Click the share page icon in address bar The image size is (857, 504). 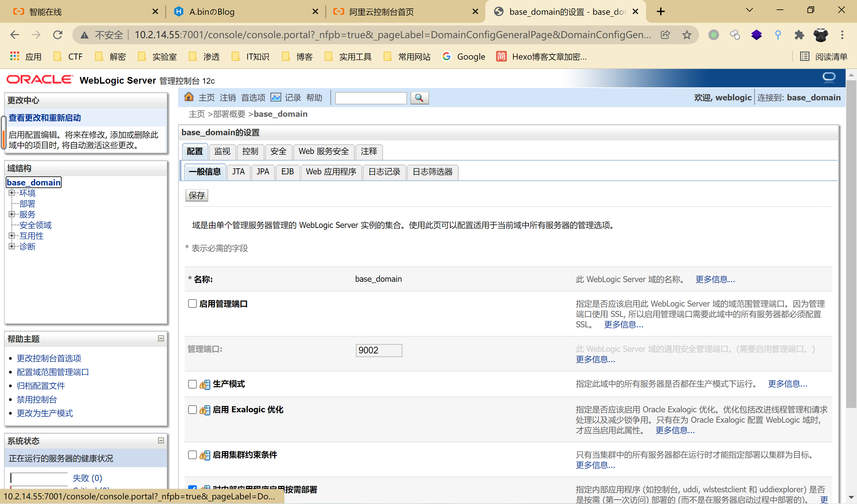[665, 35]
